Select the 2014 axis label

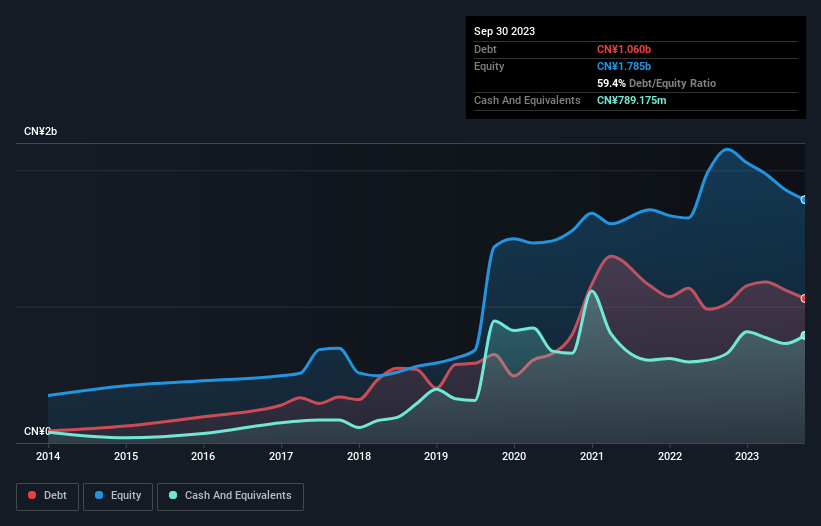[48, 456]
